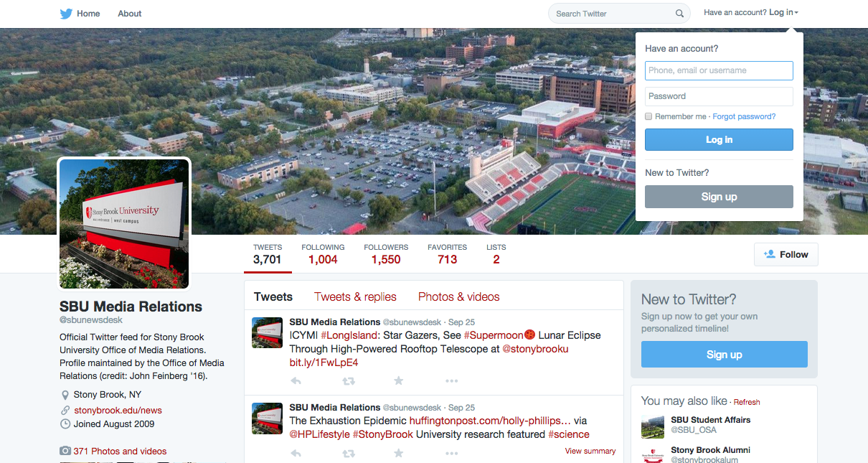868x463 pixels.
Task: Open the @HPLifestyle mention
Action: click(x=319, y=434)
